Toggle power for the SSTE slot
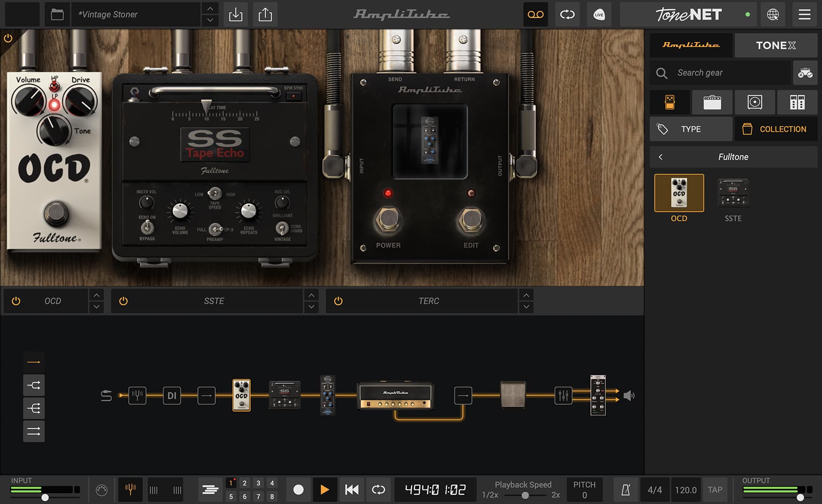 tap(123, 301)
